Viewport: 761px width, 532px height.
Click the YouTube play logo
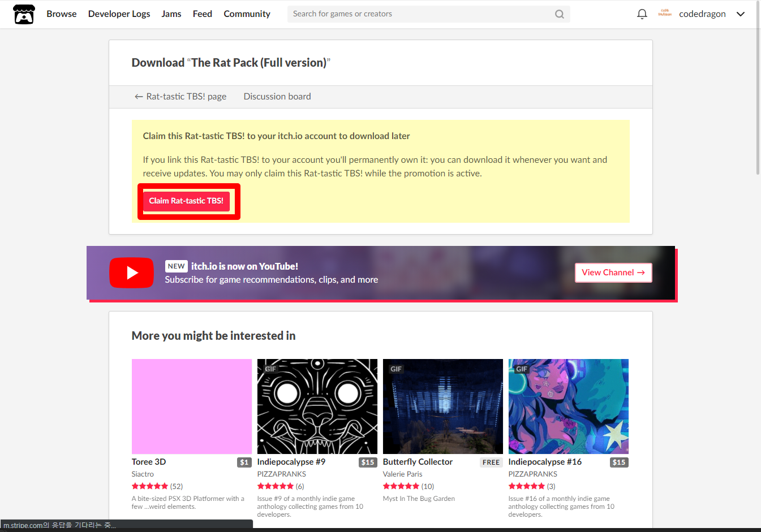pos(131,273)
